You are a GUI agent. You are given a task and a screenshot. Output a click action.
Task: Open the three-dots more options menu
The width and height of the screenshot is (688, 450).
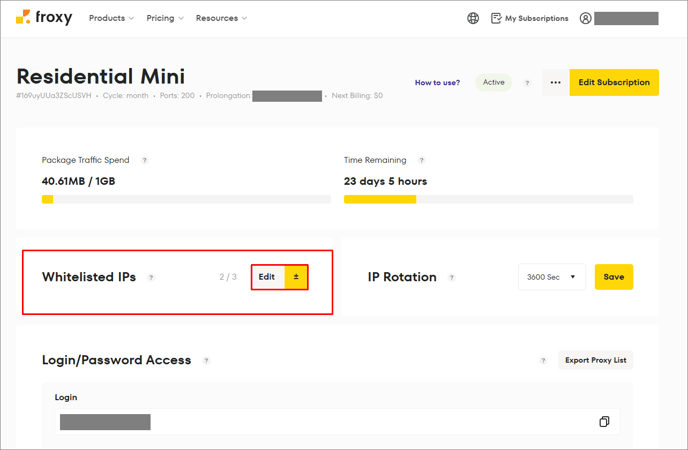pos(555,82)
